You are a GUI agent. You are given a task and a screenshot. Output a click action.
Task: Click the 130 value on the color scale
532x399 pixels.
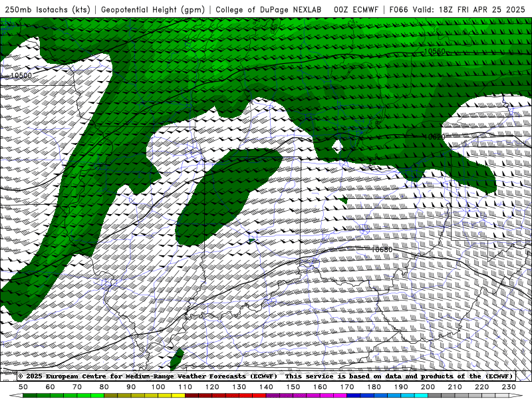(239, 387)
